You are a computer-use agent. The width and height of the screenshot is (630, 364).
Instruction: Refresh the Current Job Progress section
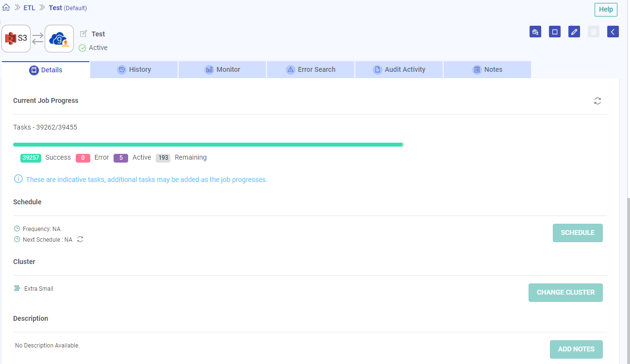597,101
